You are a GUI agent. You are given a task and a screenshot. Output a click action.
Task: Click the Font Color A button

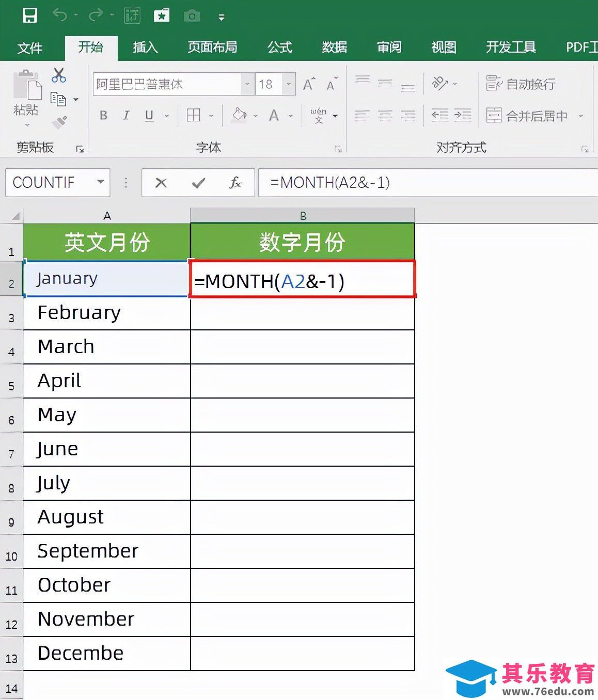[x=274, y=115]
